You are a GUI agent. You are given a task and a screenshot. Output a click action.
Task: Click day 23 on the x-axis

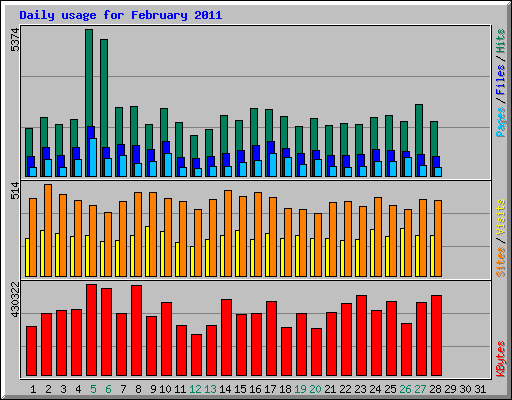(x=360, y=389)
